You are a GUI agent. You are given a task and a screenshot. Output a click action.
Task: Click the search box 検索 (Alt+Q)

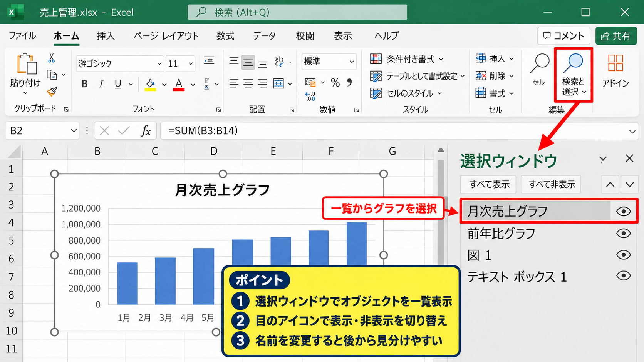(x=297, y=12)
